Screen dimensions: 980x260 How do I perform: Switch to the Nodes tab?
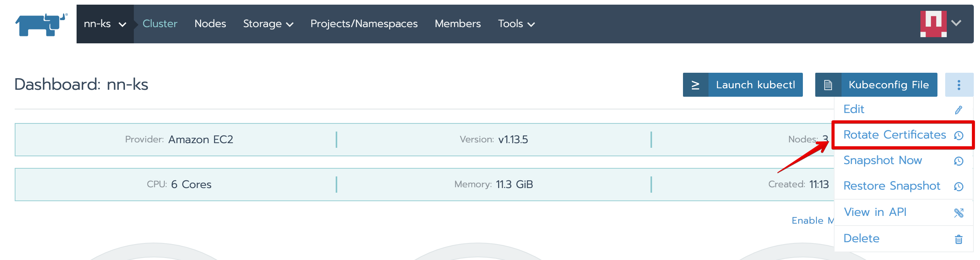point(210,24)
